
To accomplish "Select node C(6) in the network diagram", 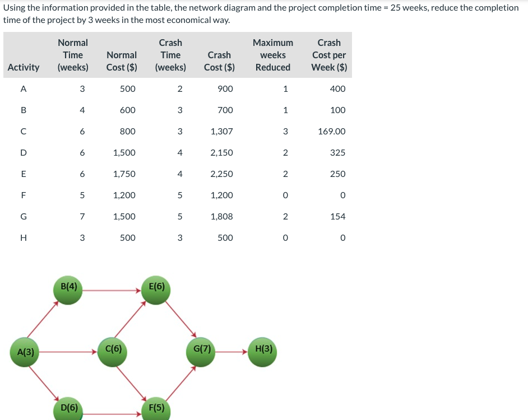I will click(113, 352).
